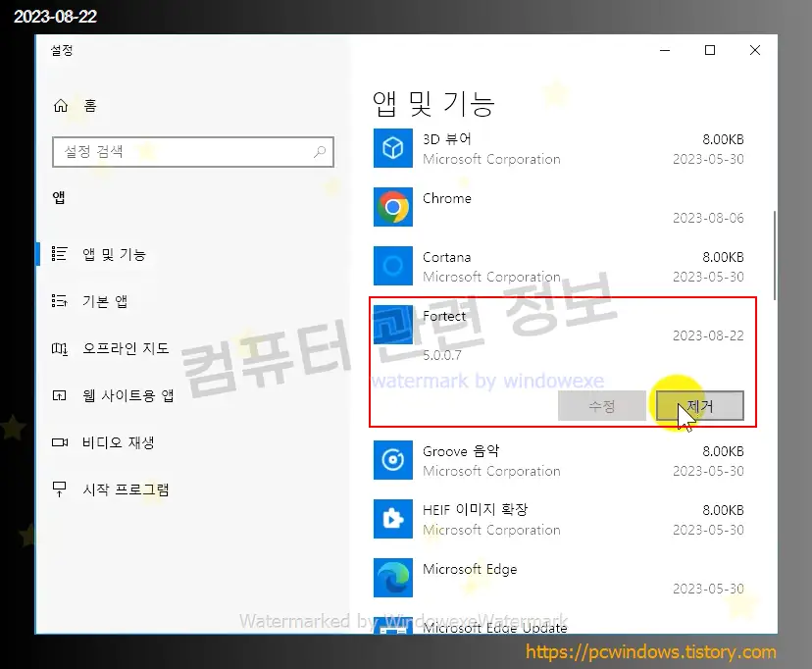Click 8.00KB size of Groove 음악
This screenshot has height=669, width=812.
pos(723,451)
